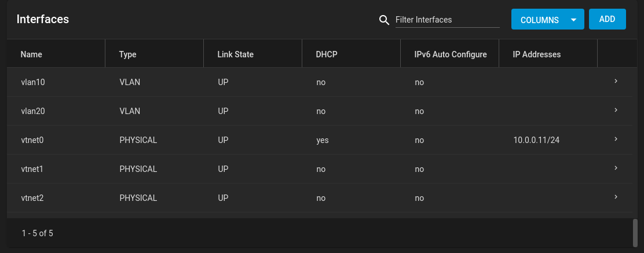644x253 pixels.
Task: Expand the vlan20 row chevron
Action: [616, 110]
